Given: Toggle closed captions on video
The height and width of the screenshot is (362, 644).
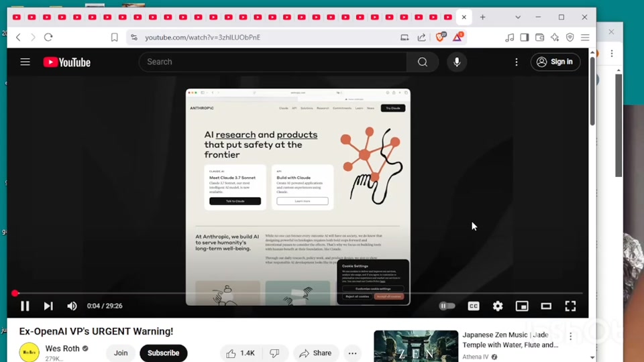Looking at the screenshot, I should tap(474, 306).
